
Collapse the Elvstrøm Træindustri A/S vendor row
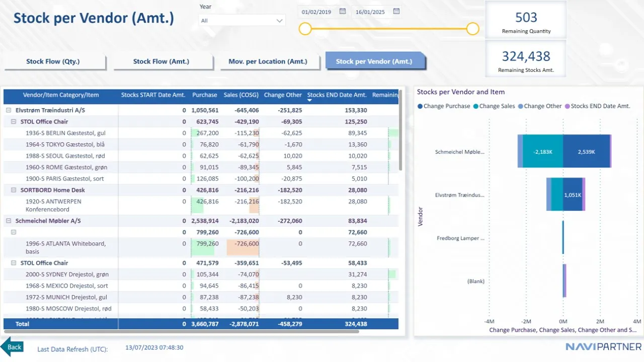click(8, 110)
